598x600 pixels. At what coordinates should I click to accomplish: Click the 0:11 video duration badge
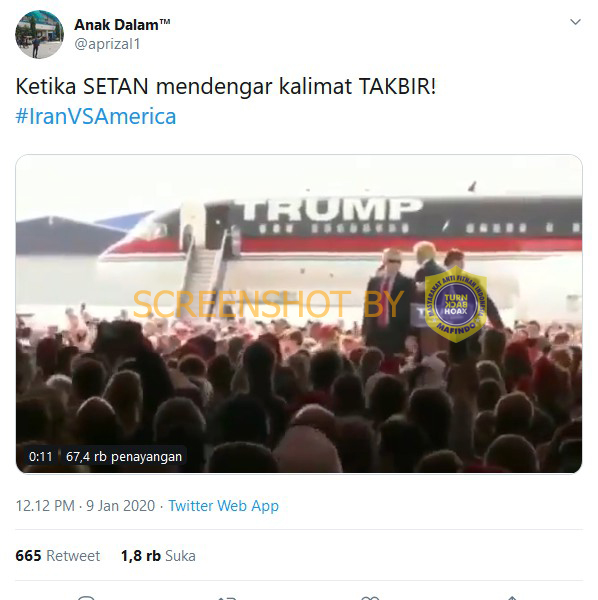tap(41, 457)
